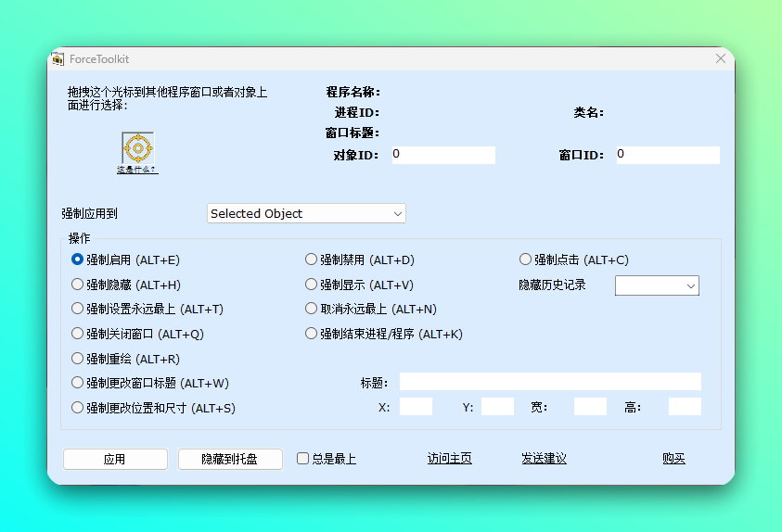Click the ForceToolkit title bar app icon

[x=58, y=59]
